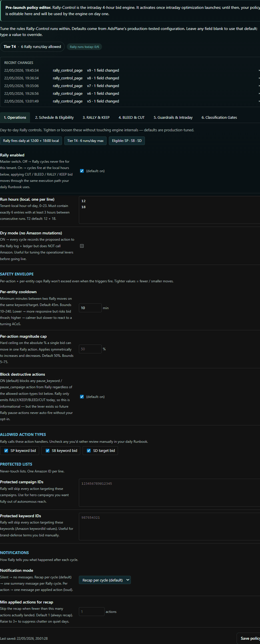Uncheck the SD target bid action type

(x=89, y=451)
